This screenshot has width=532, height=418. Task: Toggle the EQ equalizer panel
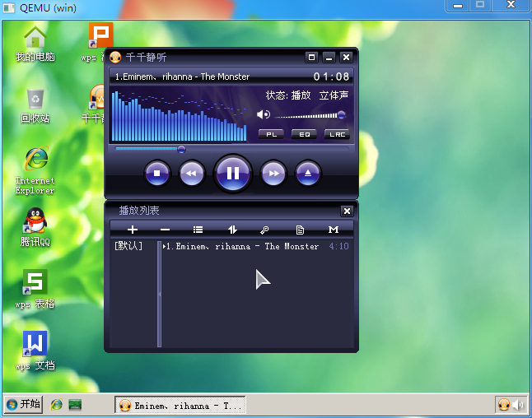(304, 134)
